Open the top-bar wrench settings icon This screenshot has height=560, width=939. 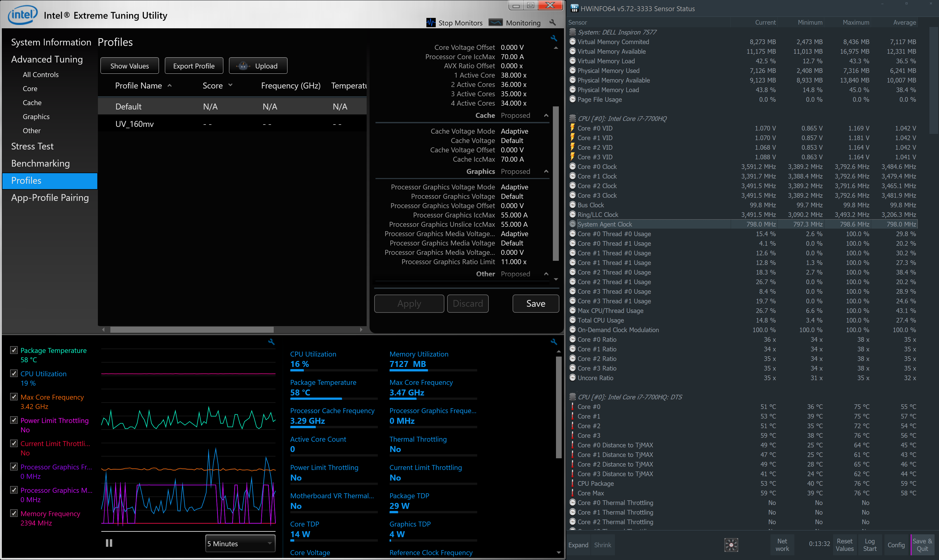point(552,23)
